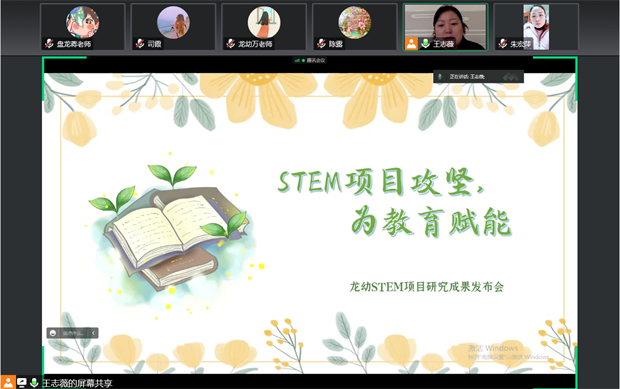
Task: Click muted mic icon on 龙幼万老师 tile
Action: (x=231, y=43)
